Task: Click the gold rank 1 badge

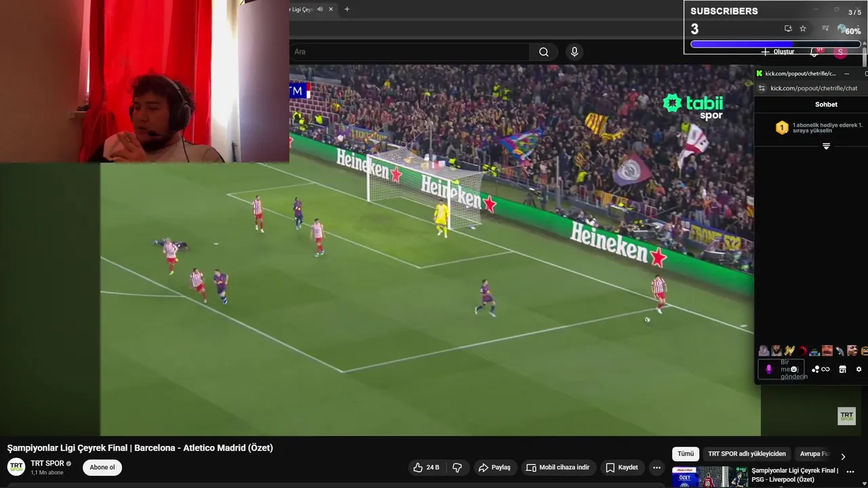Action: [782, 127]
